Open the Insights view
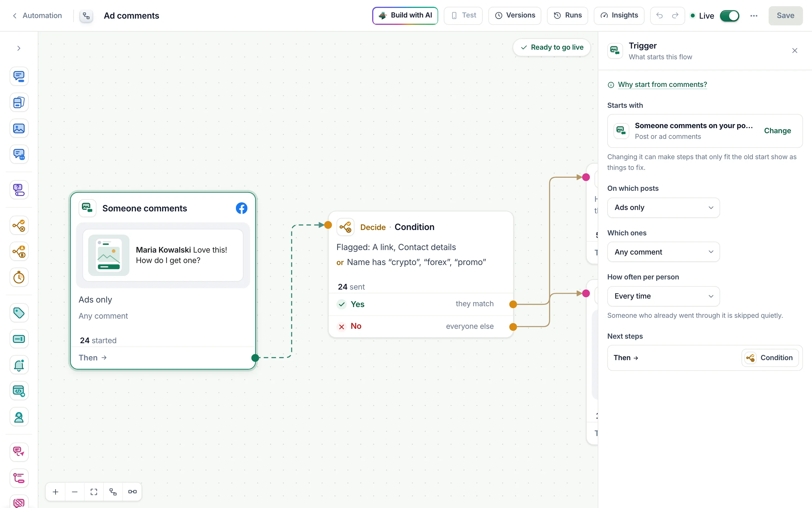Image resolution: width=812 pixels, height=508 pixels. click(619, 16)
